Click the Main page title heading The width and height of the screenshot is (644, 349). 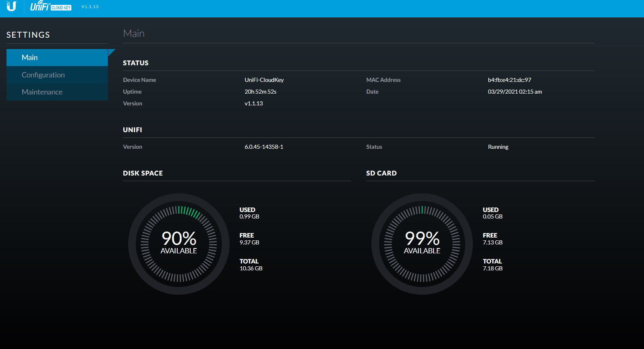(134, 33)
